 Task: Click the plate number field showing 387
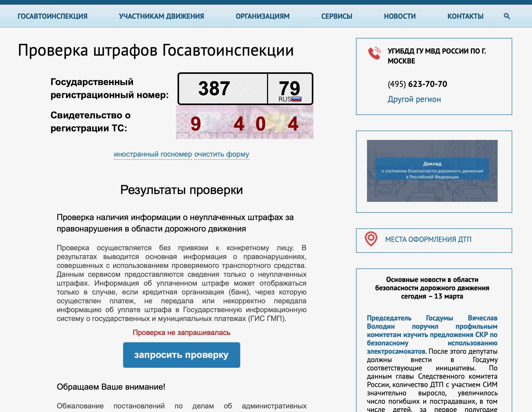223,89
